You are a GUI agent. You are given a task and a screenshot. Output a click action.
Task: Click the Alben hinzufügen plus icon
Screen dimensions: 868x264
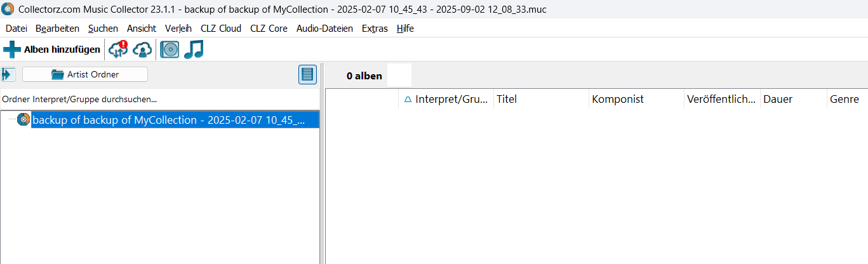click(12, 49)
